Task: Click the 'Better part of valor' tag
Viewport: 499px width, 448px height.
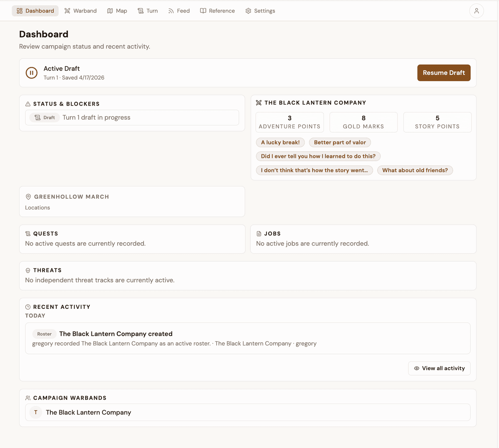Action: (x=340, y=143)
